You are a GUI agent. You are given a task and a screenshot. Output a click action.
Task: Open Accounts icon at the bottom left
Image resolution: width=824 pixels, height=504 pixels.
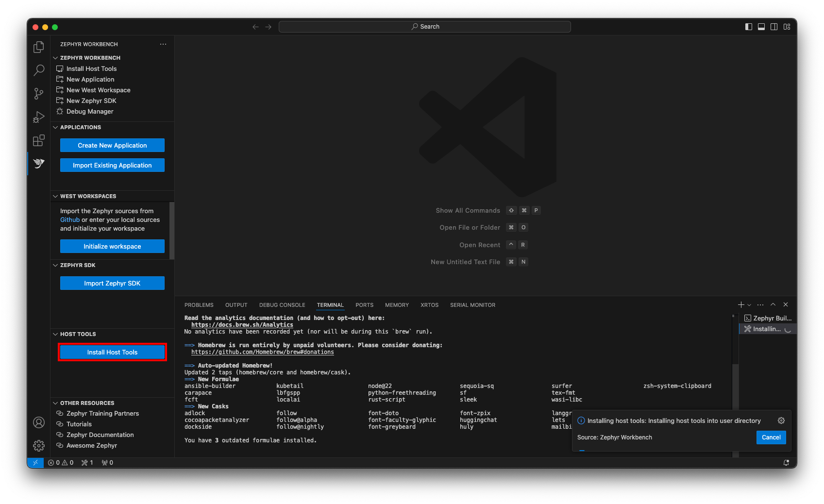tap(38, 422)
